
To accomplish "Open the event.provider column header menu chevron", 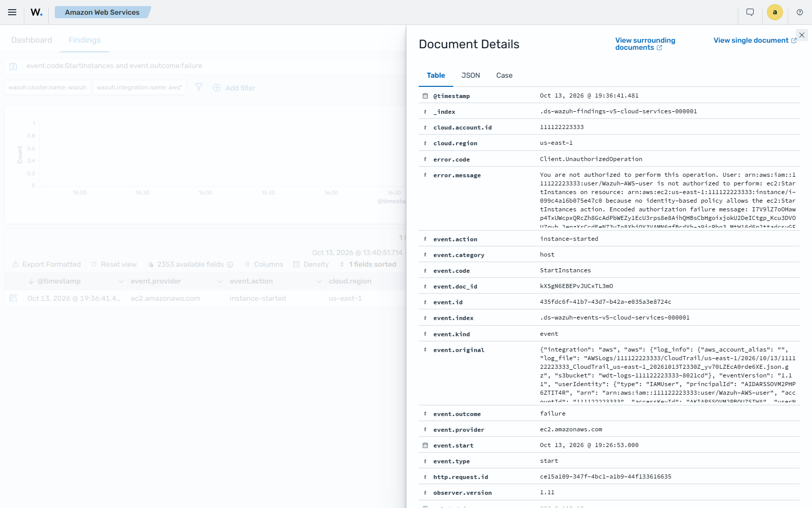I will pos(220,281).
